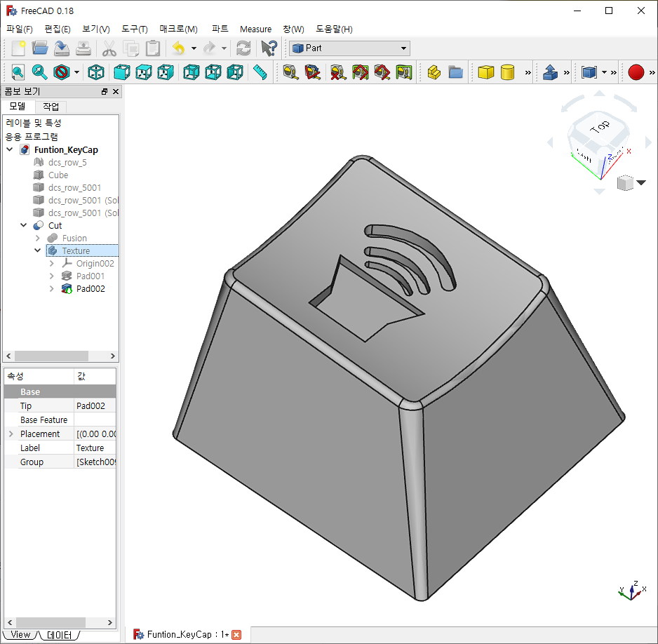Screen dimensions: 658x644
Task: Click the Refresh recompute icon
Action: click(243, 48)
